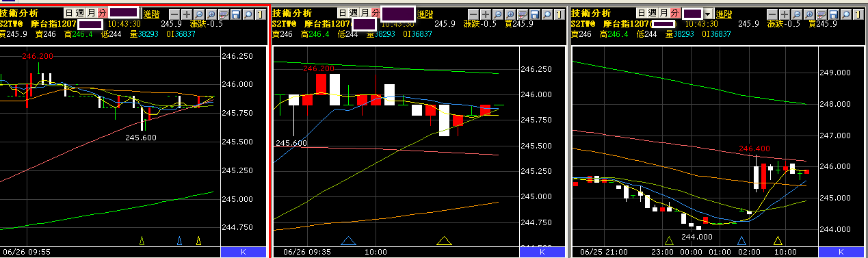Click the large yellow triangle marker in middle chart
This screenshot has width=868, height=258.
tap(444, 240)
